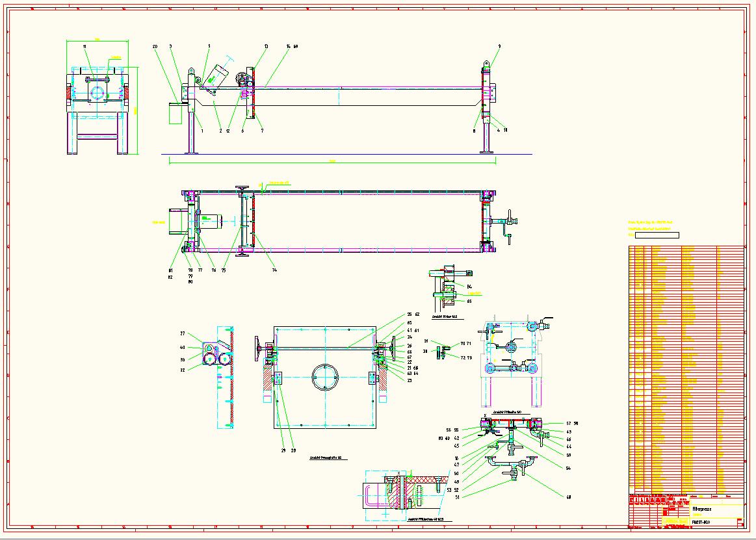The height and width of the screenshot is (540, 756).
Task: Select the central circular opening in press plate view
Action: [324, 376]
